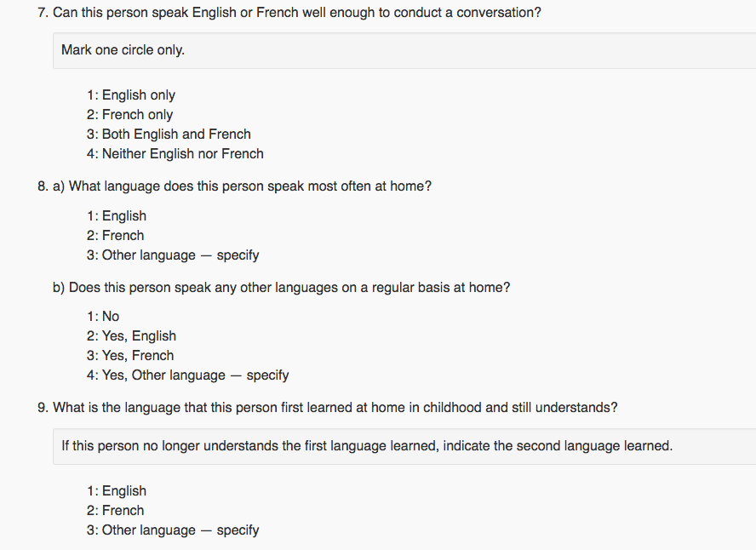Pick 'Neither English nor French'
756x550 pixels.
click(x=175, y=154)
